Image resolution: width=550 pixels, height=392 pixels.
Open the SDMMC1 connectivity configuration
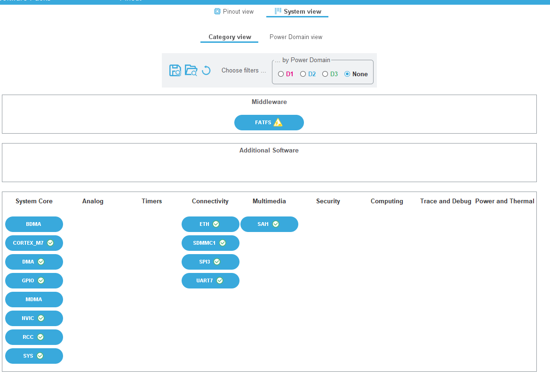coord(210,243)
